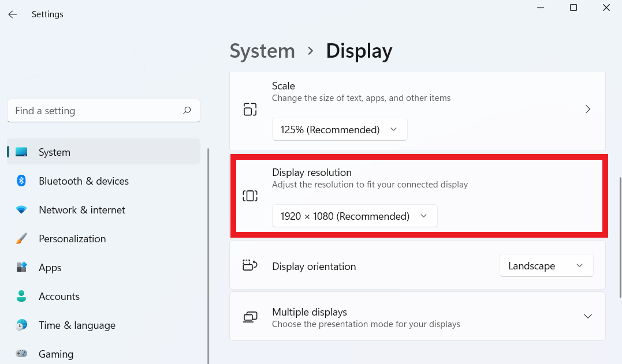
Task: Click the Display resolution monitor icon
Action: click(250, 196)
